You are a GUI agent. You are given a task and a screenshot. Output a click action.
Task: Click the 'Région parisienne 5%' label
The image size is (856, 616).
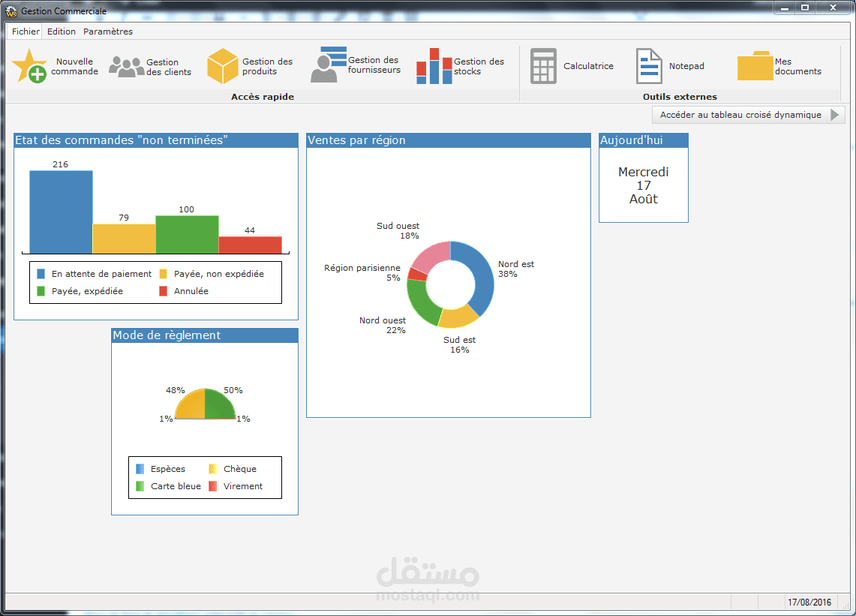click(x=362, y=273)
